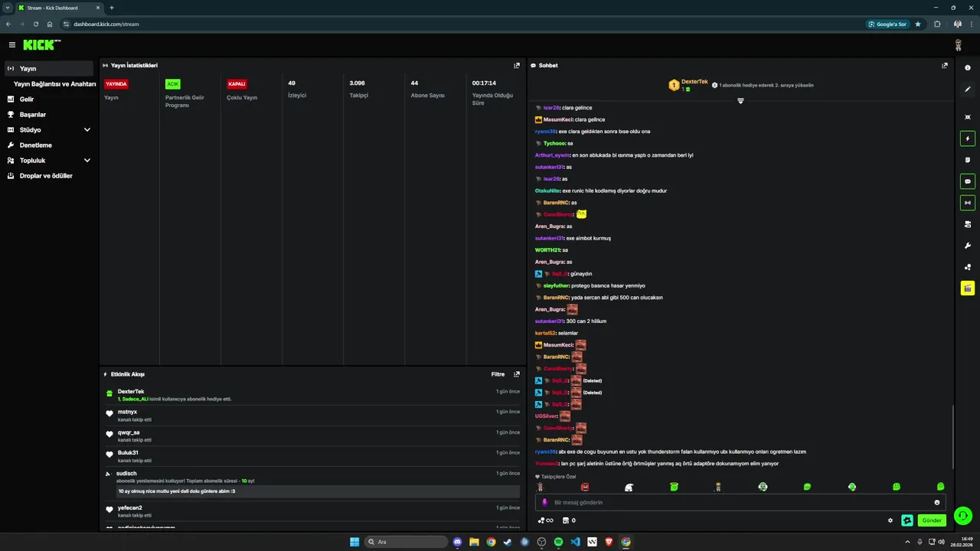Select Yayın in left sidebar
Viewport: 980px width, 551px height.
(49, 68)
